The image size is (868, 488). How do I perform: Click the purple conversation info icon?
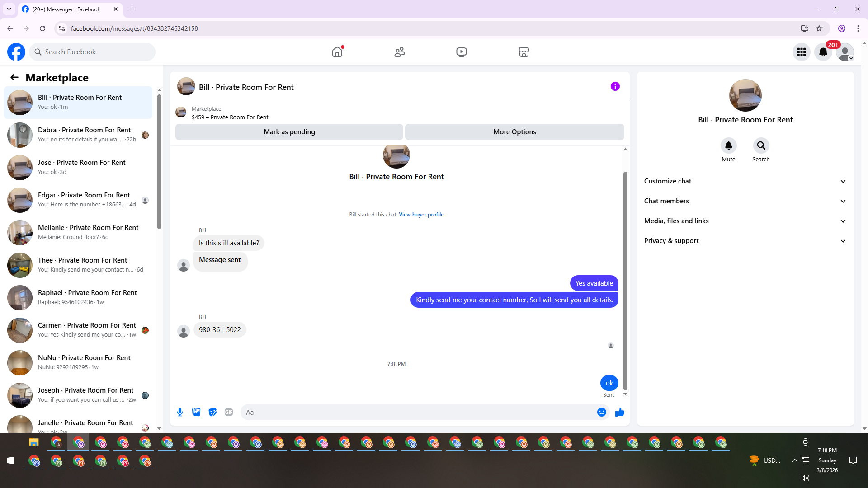[x=615, y=86]
